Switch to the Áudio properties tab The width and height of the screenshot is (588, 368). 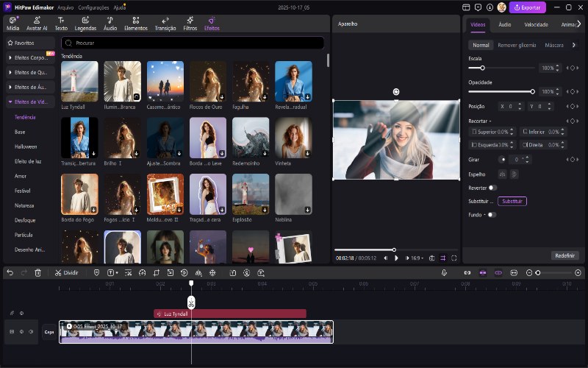pos(504,24)
